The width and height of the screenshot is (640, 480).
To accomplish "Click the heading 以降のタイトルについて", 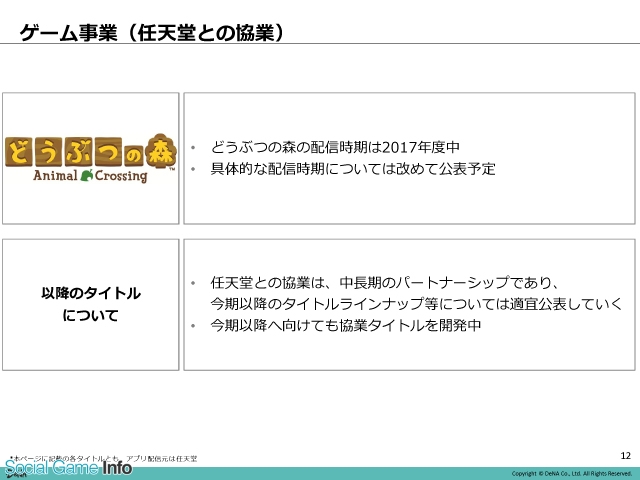I will tap(91, 304).
